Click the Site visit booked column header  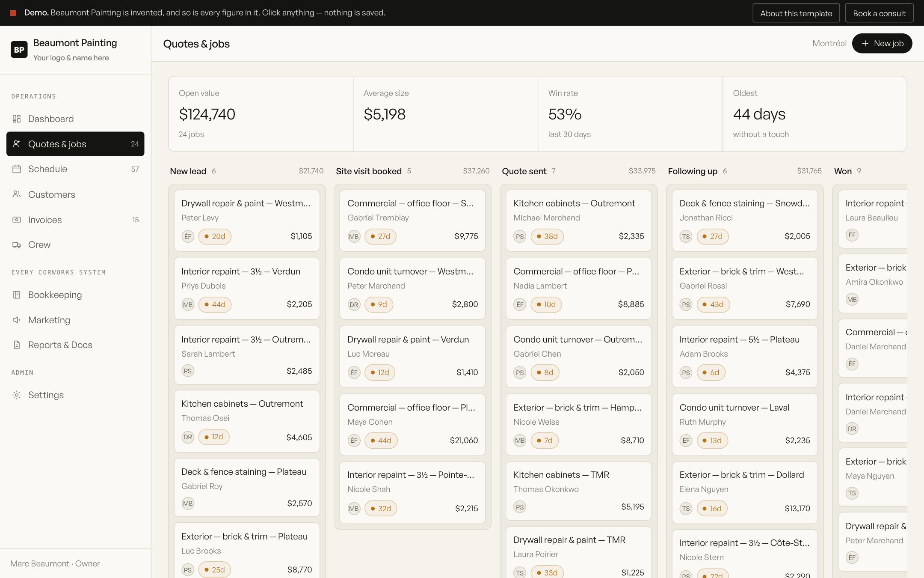coord(369,171)
